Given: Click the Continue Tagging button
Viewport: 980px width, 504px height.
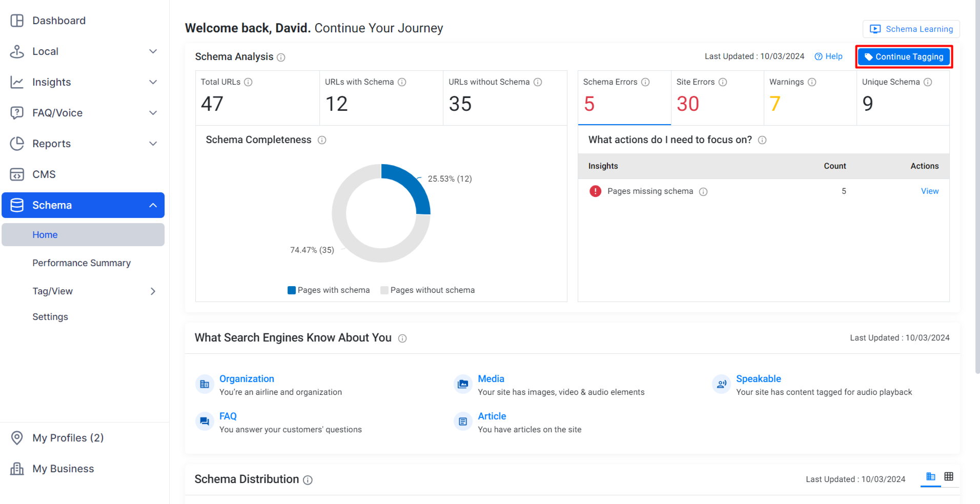Looking at the screenshot, I should click(904, 57).
